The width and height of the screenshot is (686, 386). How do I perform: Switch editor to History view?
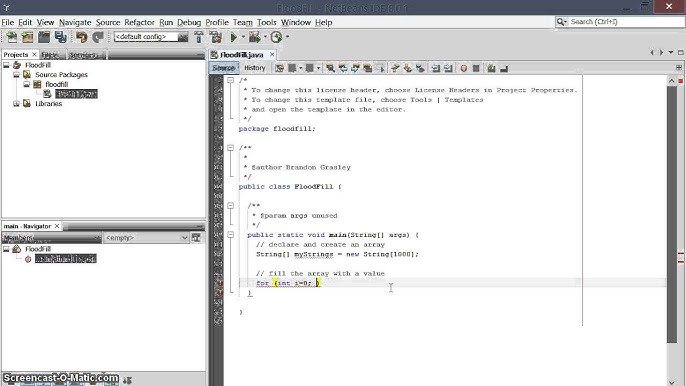click(x=255, y=68)
